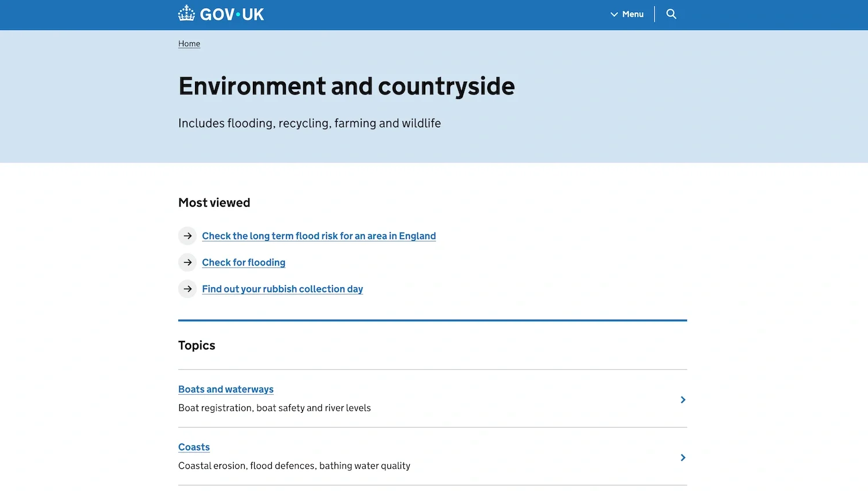
Task: Click the arrow icon beside rubbish collection link
Action: click(187, 289)
